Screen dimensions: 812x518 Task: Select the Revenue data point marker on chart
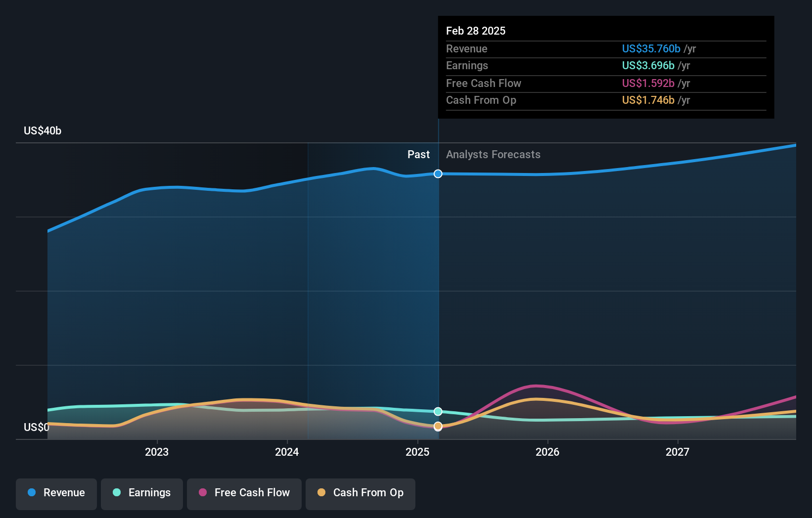(x=438, y=173)
